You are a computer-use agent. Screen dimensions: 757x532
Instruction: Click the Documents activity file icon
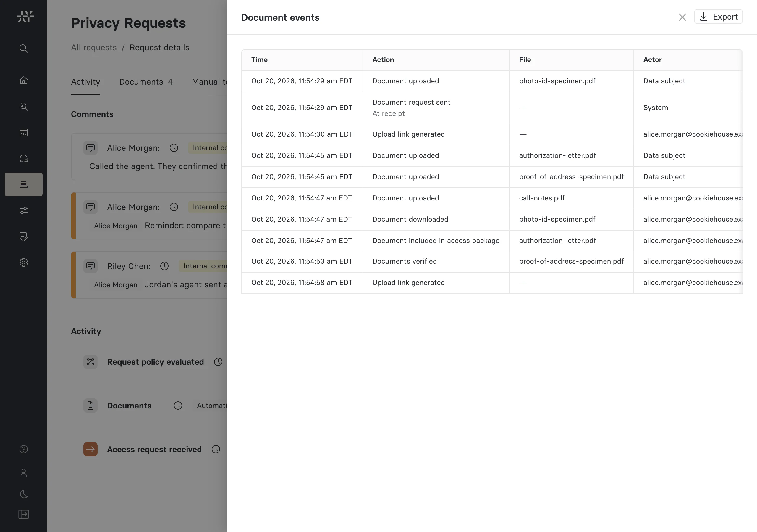[90, 406]
